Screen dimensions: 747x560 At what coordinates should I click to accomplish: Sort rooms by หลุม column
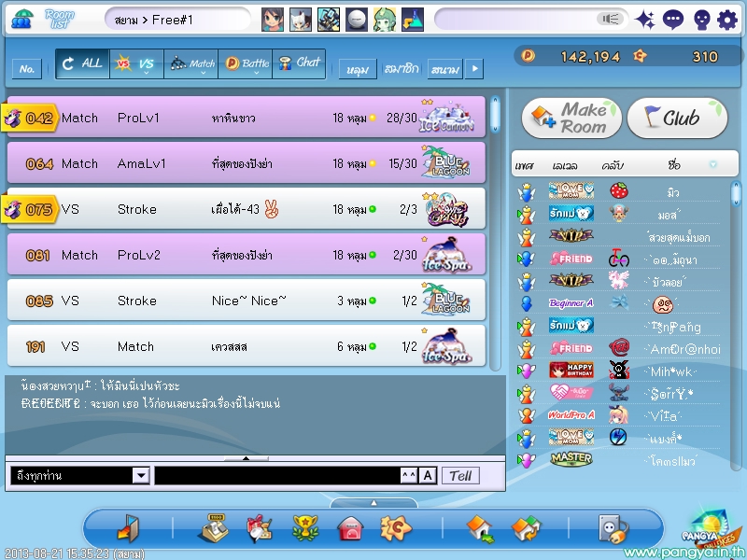358,69
